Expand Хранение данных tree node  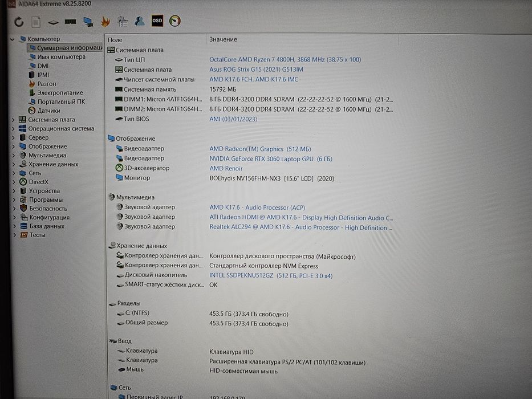click(14, 164)
